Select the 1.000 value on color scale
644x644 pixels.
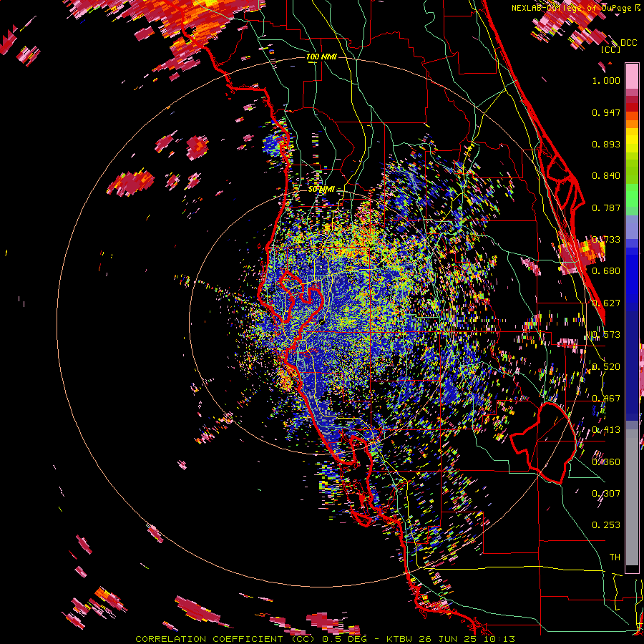pyautogui.click(x=606, y=80)
